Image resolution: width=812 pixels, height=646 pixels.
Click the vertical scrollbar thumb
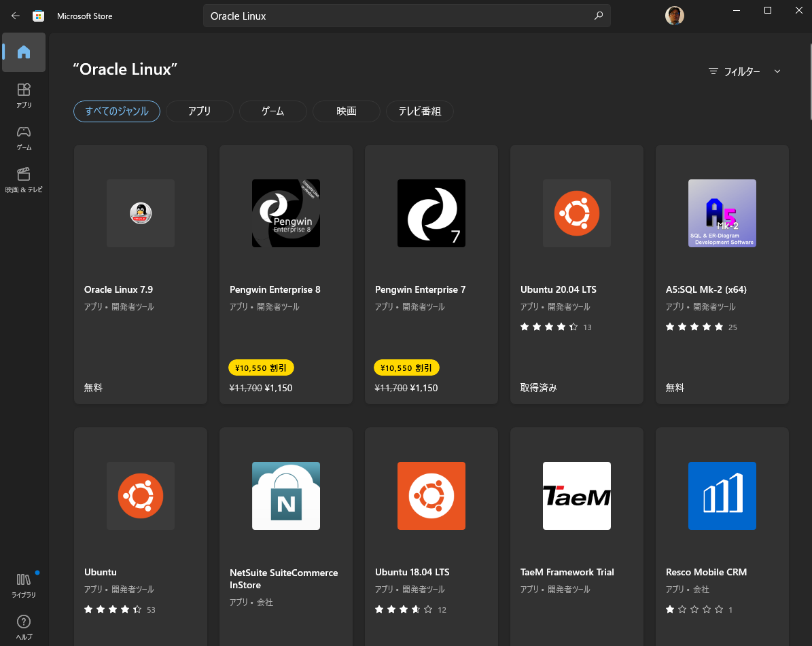pyautogui.click(x=811, y=83)
